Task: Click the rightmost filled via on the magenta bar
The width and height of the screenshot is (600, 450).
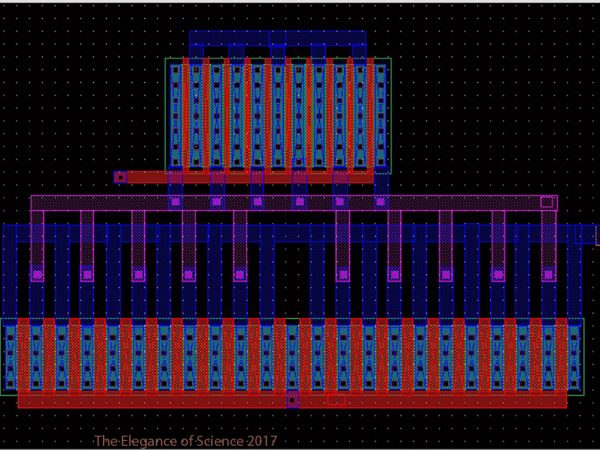Action: click(x=380, y=201)
